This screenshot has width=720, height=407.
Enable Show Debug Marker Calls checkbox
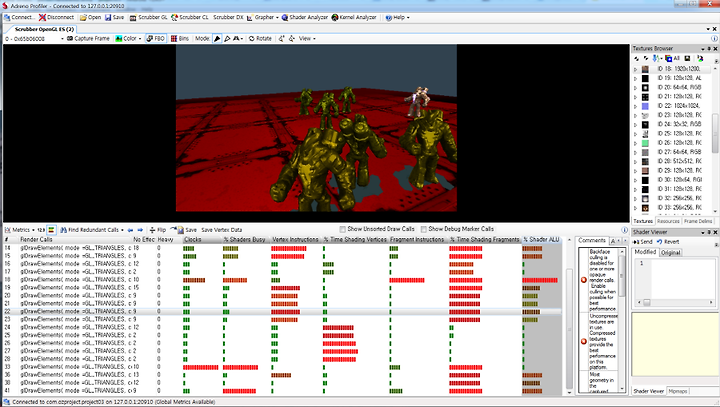pos(423,229)
